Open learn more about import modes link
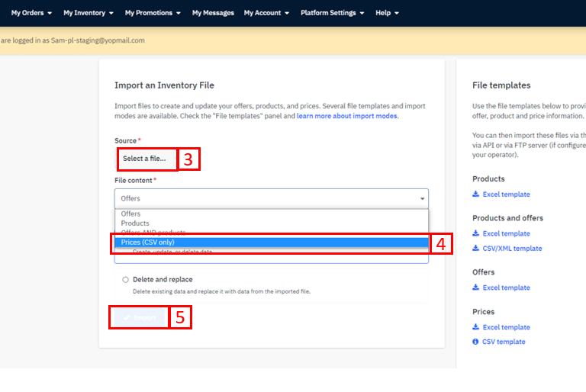Image resolution: width=586 pixels, height=392 pixels. 347,116
